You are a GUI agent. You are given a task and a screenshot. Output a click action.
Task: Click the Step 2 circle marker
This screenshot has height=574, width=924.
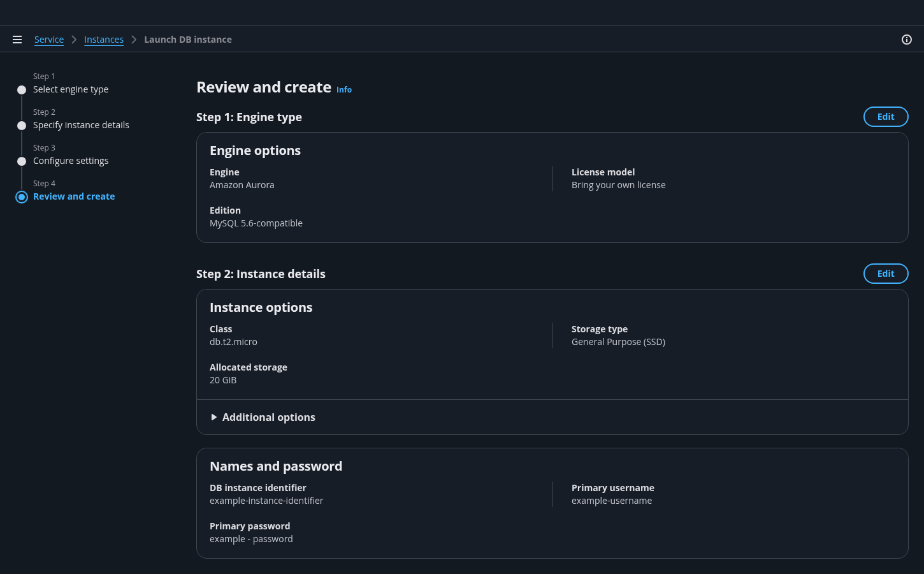[x=22, y=126]
